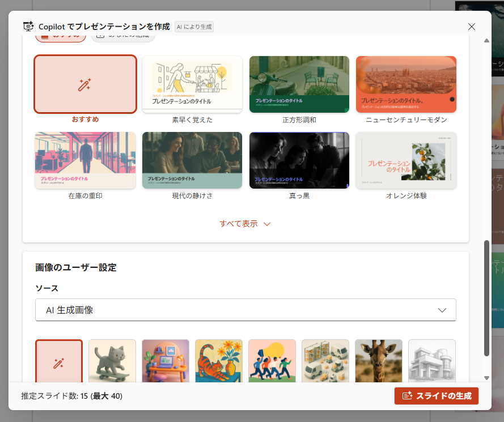Screen dimensions: 504x422
Task: Select the orange cat and flower vase style
Action: [x=219, y=361]
